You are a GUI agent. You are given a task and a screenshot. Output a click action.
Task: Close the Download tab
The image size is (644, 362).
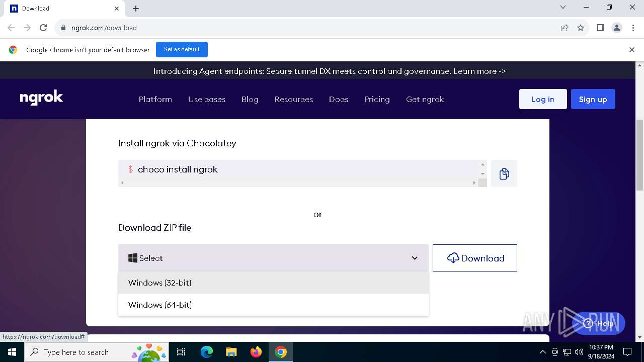pyautogui.click(x=117, y=9)
